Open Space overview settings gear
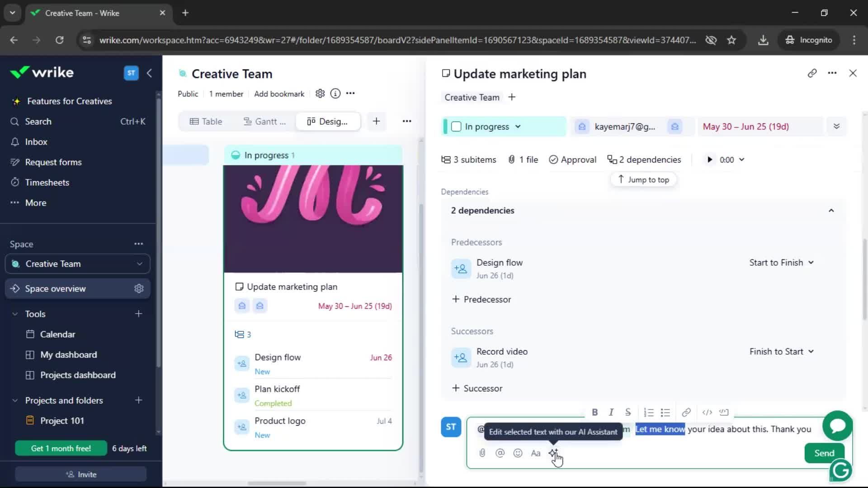 139,289
